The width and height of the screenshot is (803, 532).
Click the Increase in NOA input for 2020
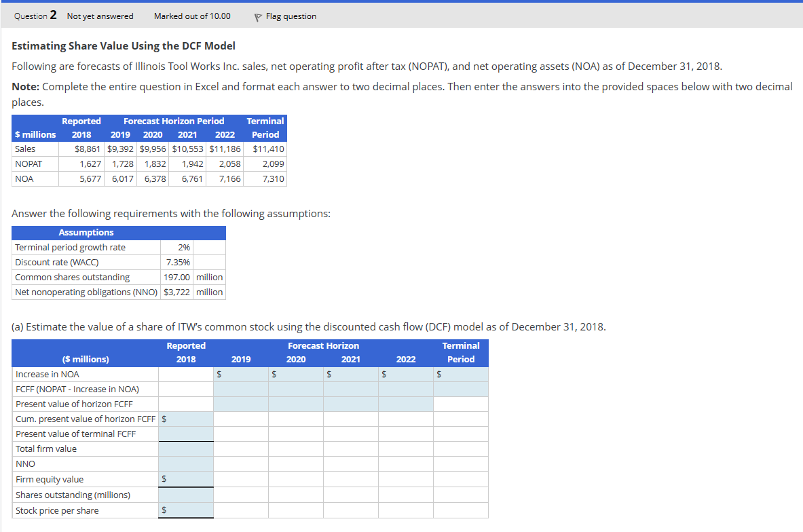(296, 374)
